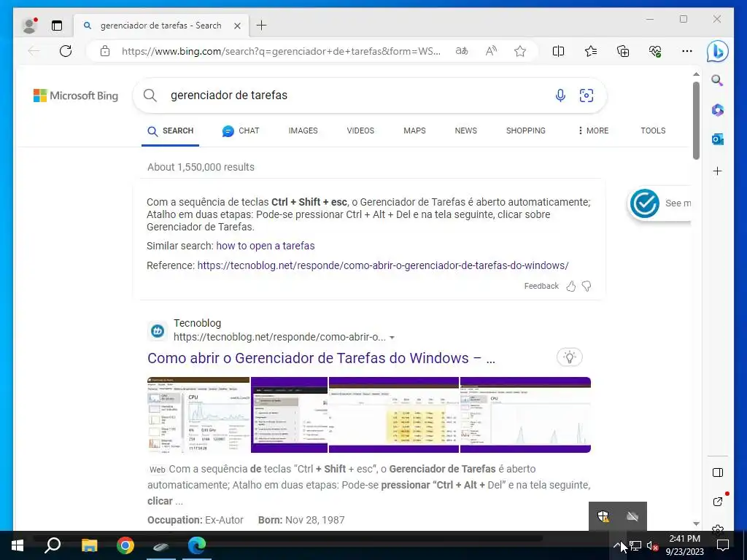Switch to SHOPPING results

pyautogui.click(x=525, y=131)
